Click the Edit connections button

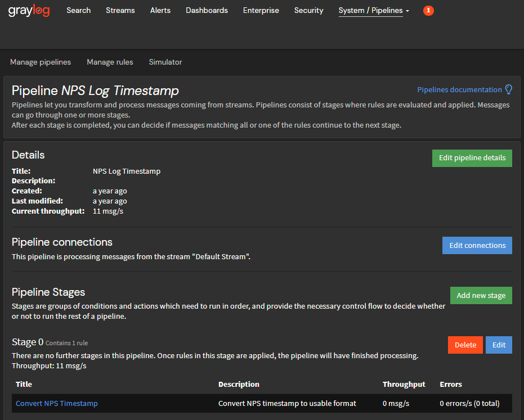coord(477,246)
